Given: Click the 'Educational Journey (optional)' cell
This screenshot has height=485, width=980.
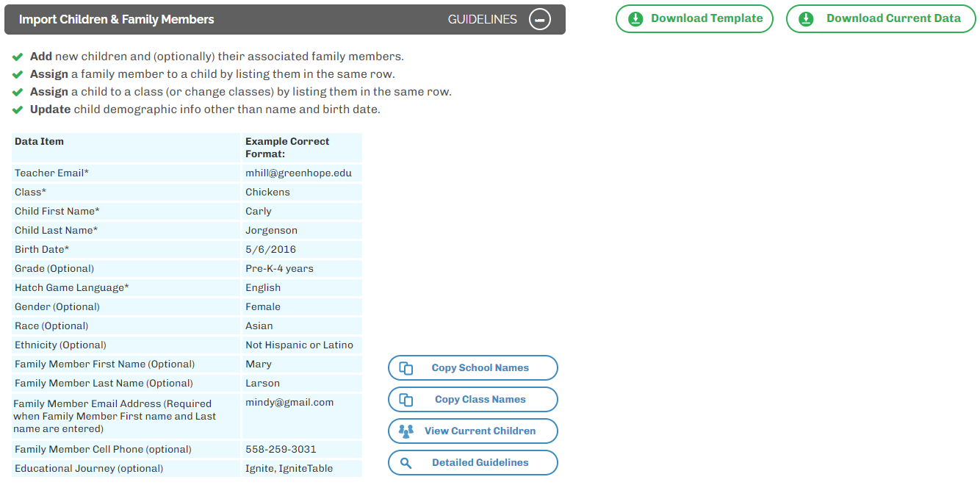Looking at the screenshot, I should pos(126,468).
